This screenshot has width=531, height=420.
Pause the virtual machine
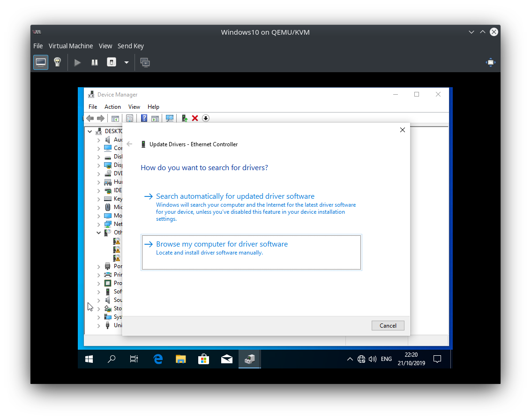[x=95, y=62]
